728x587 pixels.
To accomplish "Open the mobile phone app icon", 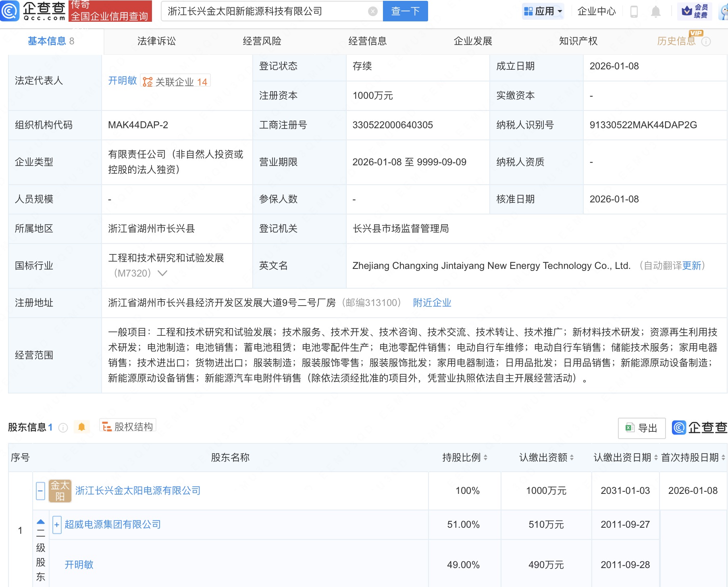I will tap(634, 12).
